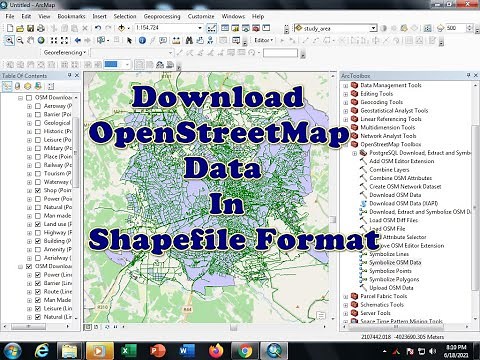Open the Insert menu
Viewport: 480px width, 360px height.
[99, 16]
